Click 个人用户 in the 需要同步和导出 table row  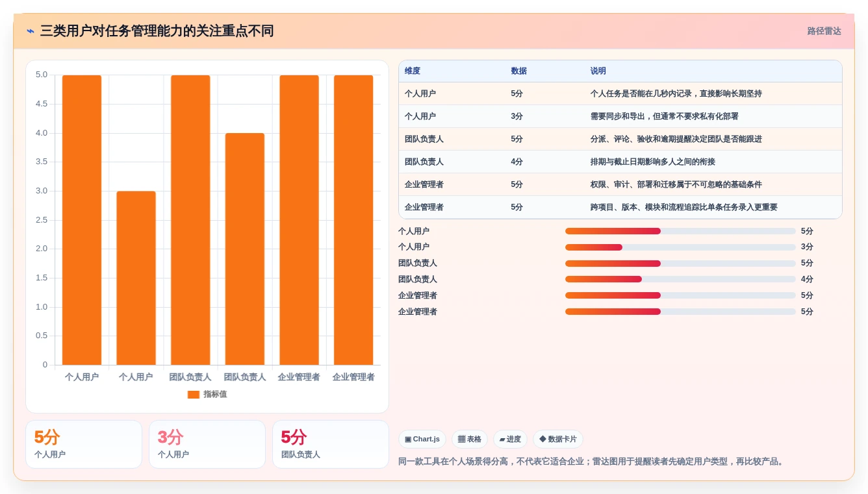(x=420, y=116)
